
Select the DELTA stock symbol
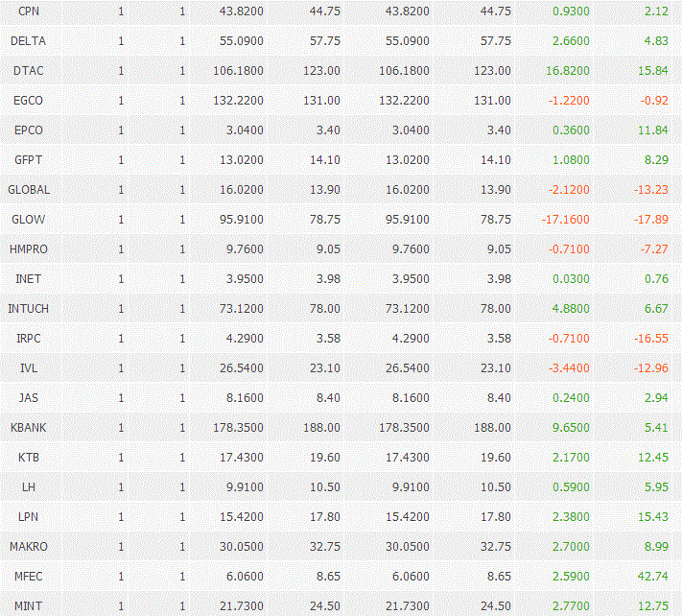pos(28,41)
